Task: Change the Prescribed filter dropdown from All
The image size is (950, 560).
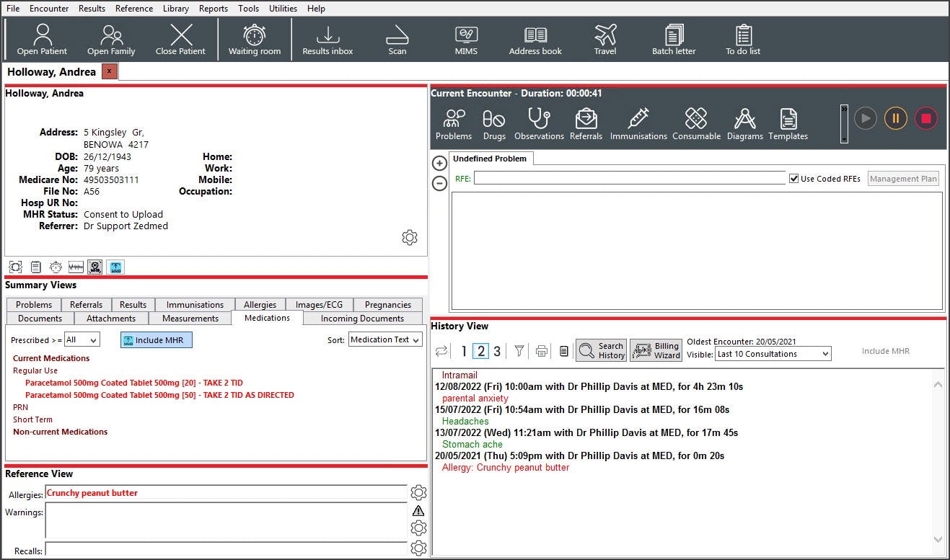Action: click(82, 339)
